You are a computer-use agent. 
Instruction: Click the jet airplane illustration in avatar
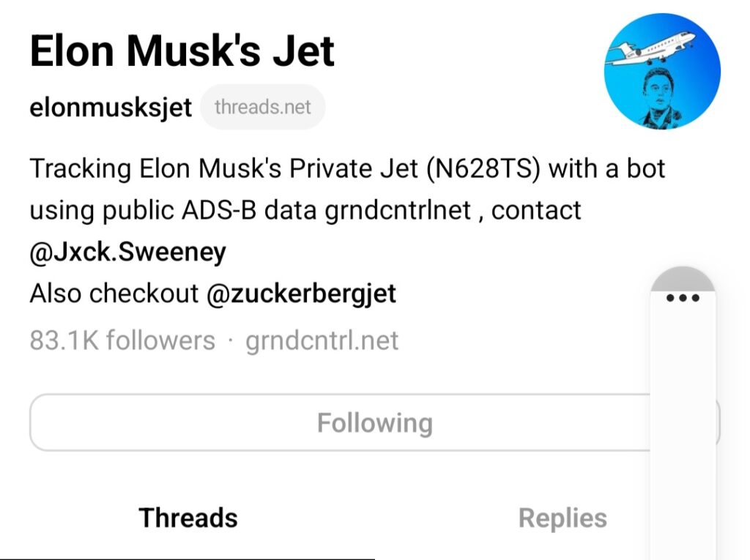[x=650, y=48]
